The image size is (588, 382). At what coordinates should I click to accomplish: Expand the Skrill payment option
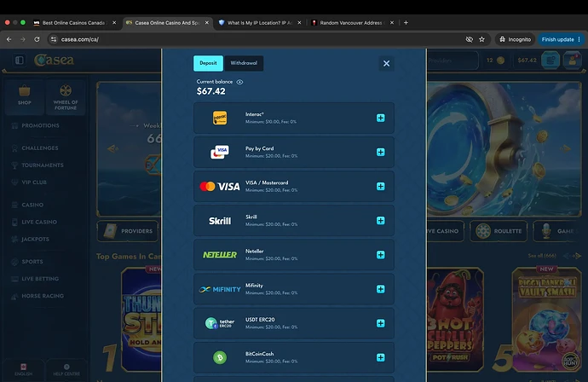click(x=380, y=221)
